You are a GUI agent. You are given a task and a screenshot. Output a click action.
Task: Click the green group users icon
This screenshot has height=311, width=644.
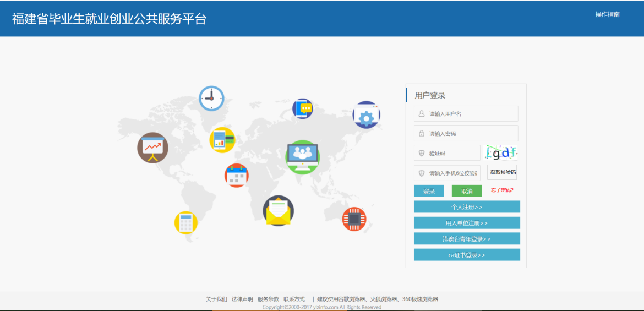[x=303, y=155]
